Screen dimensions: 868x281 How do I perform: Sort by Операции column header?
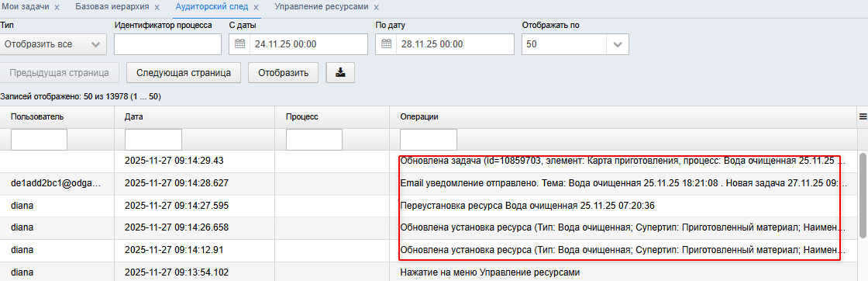pos(419,116)
